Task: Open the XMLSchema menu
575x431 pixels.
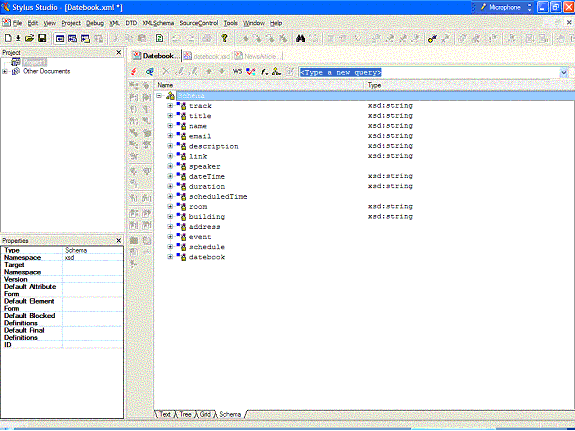Action: (x=158, y=23)
